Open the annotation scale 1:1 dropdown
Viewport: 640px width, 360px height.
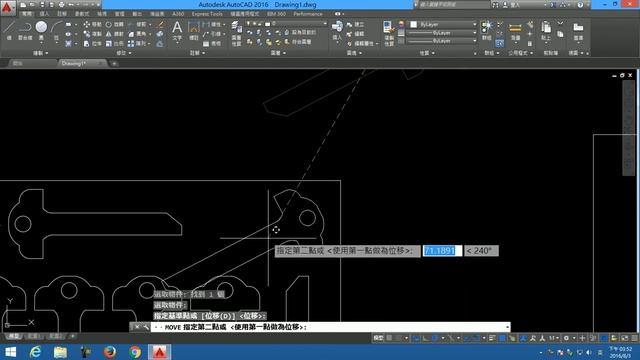coord(554,338)
